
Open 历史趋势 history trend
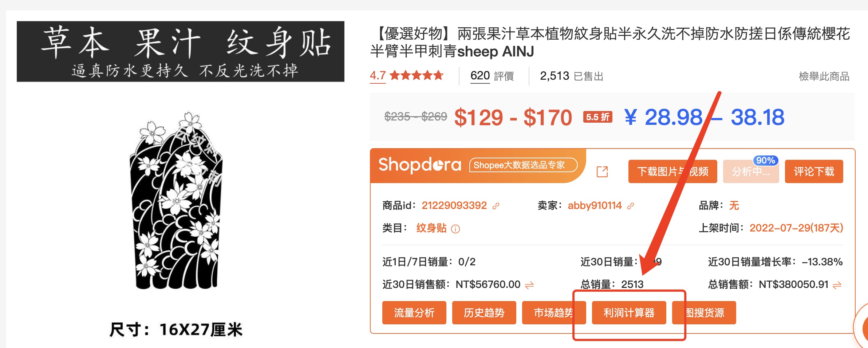[x=484, y=312]
